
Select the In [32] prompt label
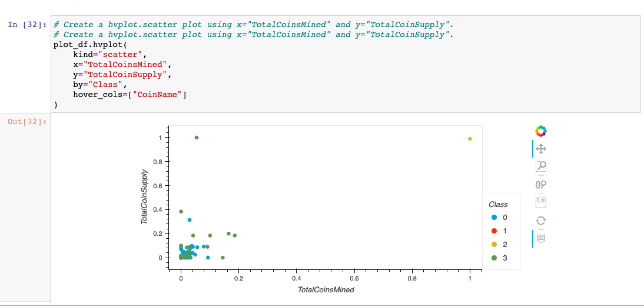pos(28,24)
